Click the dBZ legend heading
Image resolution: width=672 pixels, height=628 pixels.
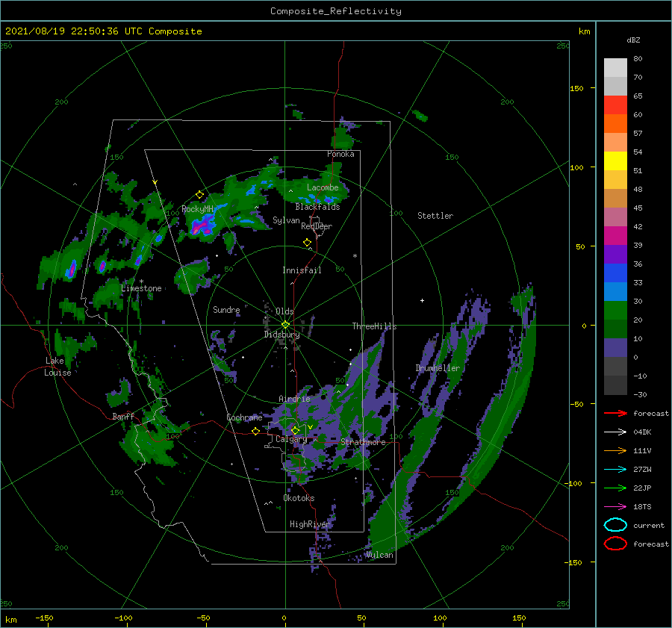tap(633, 40)
